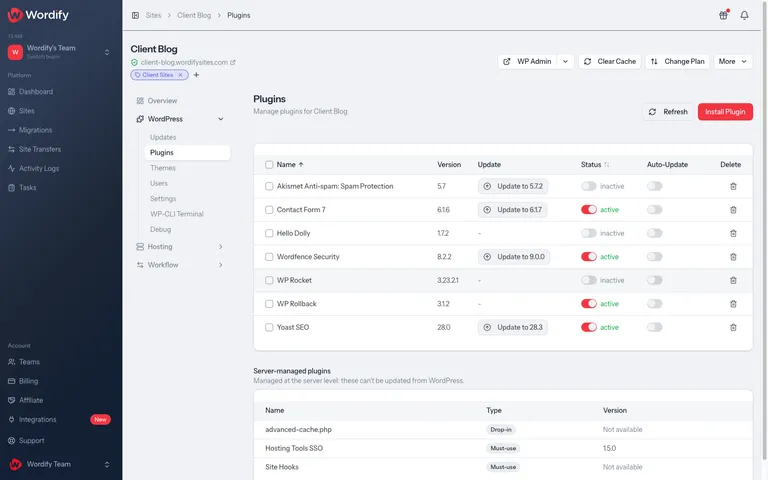768x480 pixels.
Task: Navigate to Client Blog breadcrumb
Action: (x=194, y=15)
